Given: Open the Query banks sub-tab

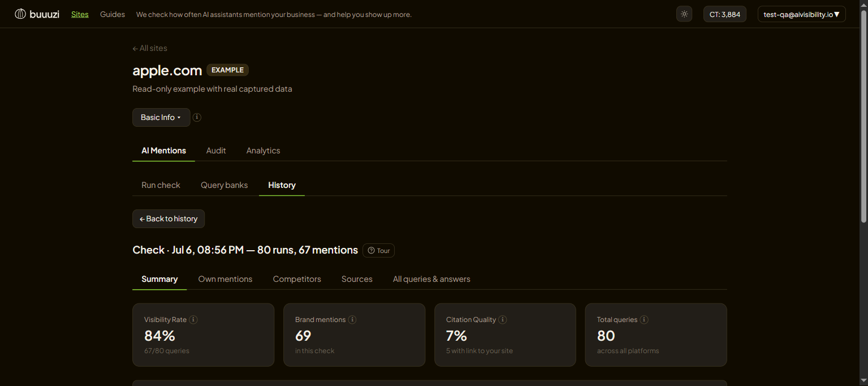Looking at the screenshot, I should point(224,185).
